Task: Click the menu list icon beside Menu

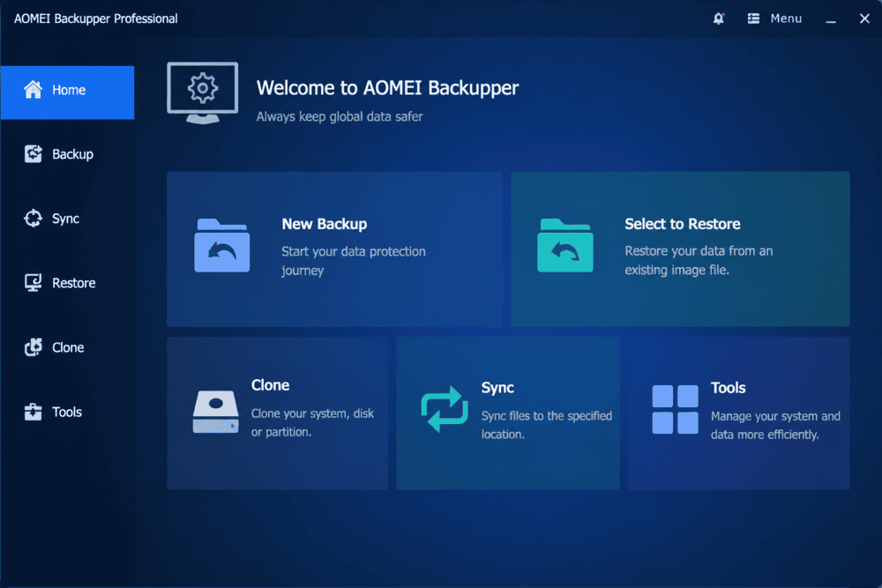Action: pyautogui.click(x=753, y=19)
